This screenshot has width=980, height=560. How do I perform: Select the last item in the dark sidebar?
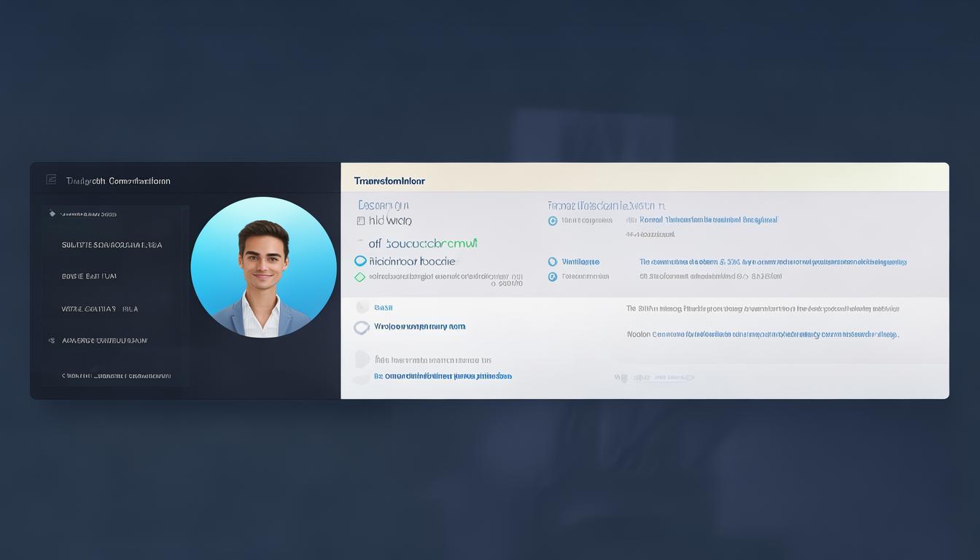click(x=116, y=376)
